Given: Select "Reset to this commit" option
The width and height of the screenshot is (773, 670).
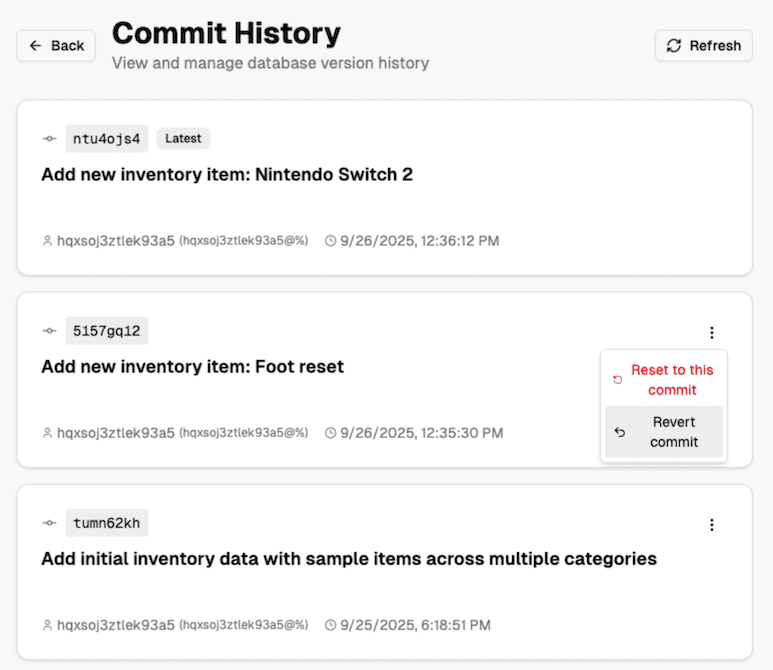Looking at the screenshot, I should 671,380.
